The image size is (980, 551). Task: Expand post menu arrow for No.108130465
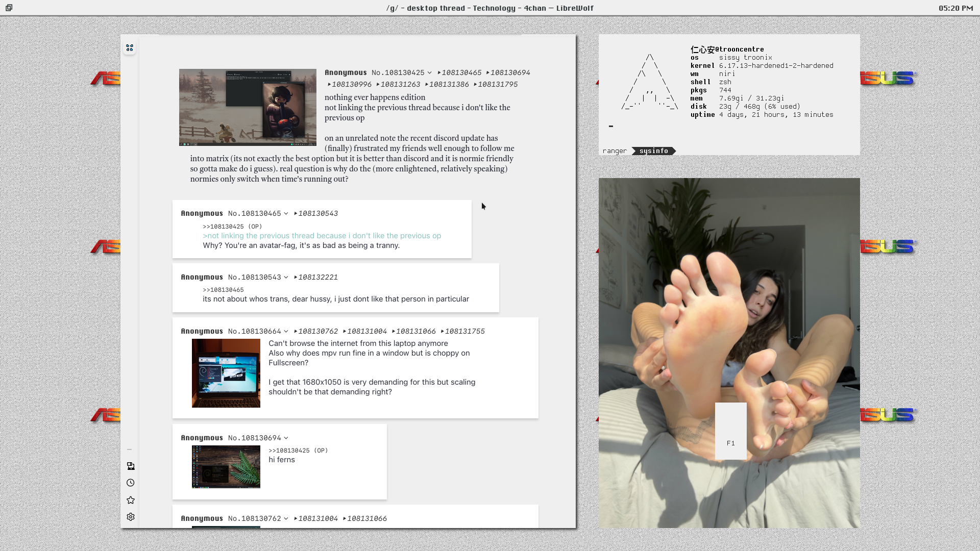[286, 214]
